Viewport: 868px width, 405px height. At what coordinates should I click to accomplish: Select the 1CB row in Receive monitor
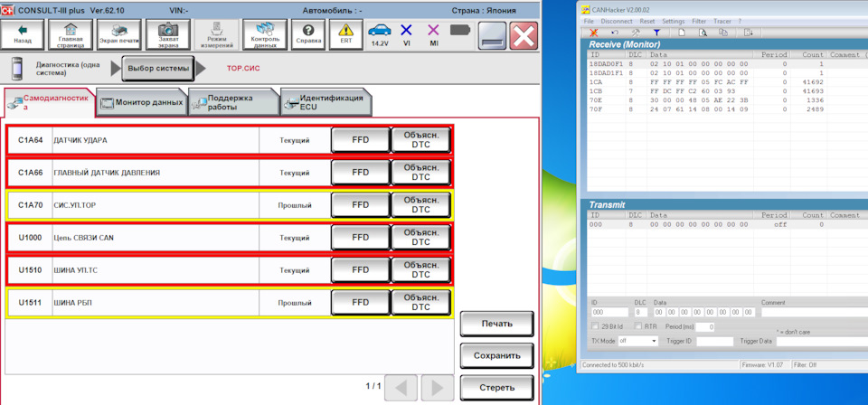(727, 91)
